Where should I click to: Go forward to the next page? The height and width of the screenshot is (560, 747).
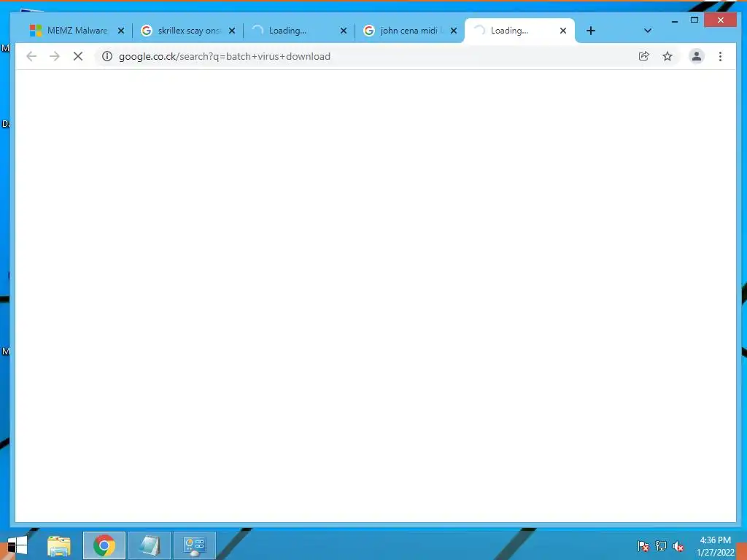tap(54, 56)
